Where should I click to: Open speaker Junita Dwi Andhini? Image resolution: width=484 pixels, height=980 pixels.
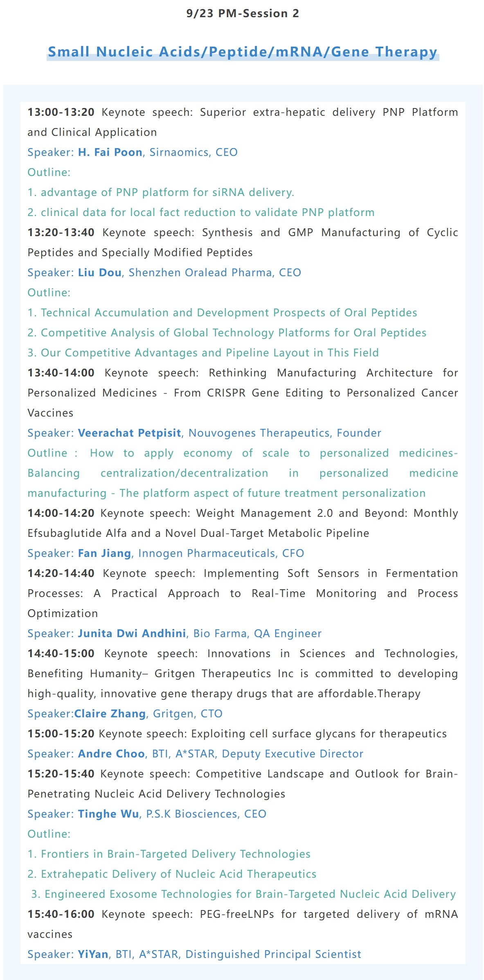(132, 633)
